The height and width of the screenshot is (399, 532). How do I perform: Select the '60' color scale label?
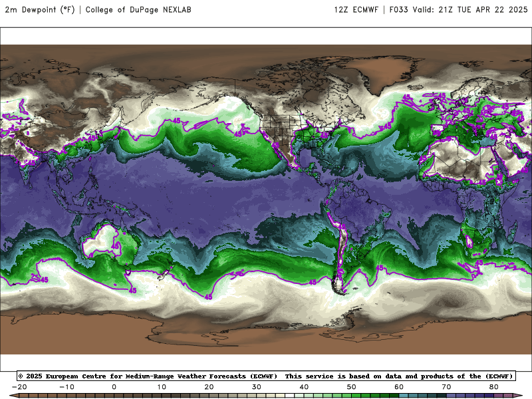point(399,387)
